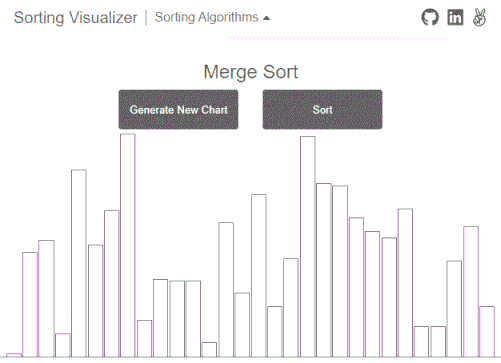
Task: Click the Generate New Chart button
Action: pos(178,109)
